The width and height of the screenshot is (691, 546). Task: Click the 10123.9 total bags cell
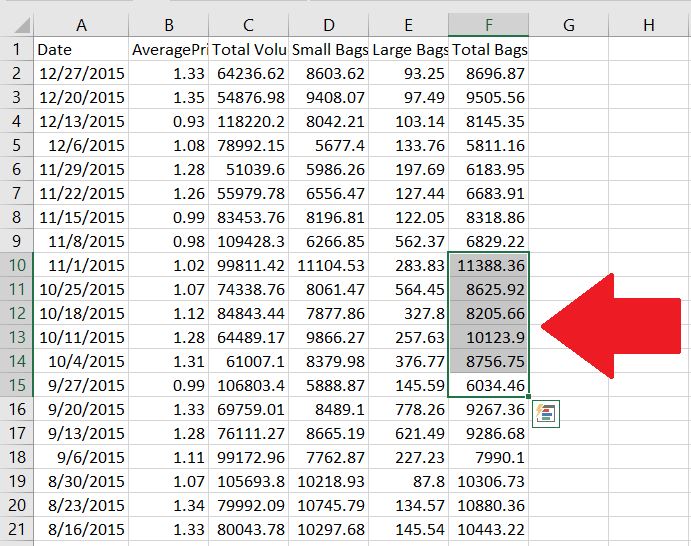pyautogui.click(x=488, y=337)
